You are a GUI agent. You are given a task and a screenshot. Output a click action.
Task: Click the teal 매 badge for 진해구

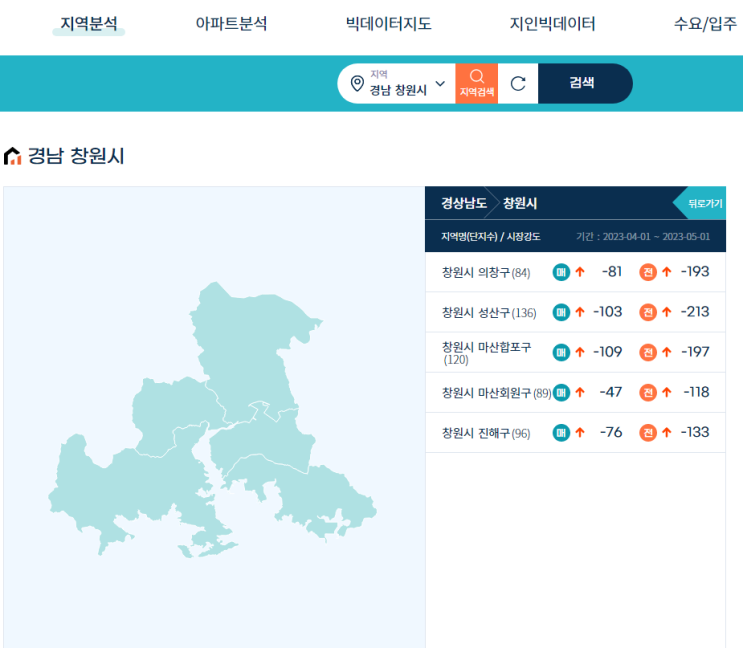561,432
